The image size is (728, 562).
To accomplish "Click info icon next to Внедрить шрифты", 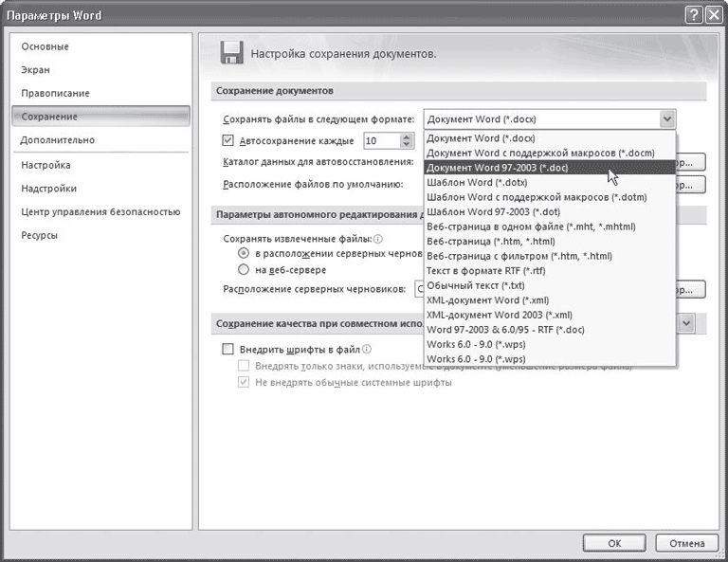I will coord(366,349).
